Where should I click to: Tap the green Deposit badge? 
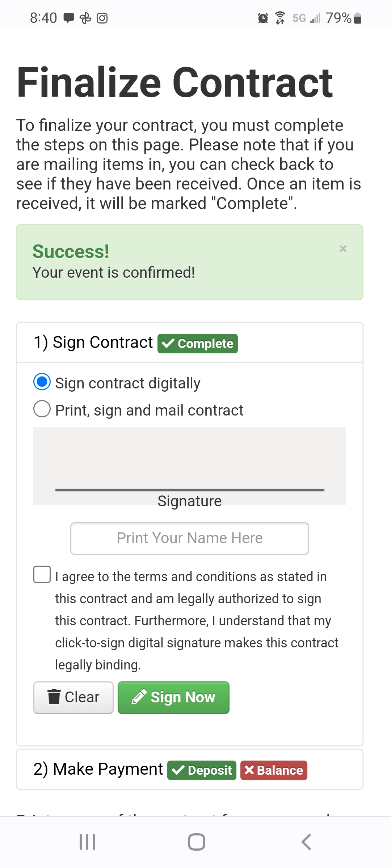[202, 770]
